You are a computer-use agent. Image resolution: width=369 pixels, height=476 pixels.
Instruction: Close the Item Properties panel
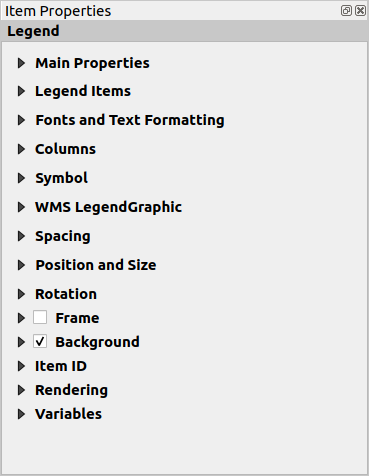[360, 11]
